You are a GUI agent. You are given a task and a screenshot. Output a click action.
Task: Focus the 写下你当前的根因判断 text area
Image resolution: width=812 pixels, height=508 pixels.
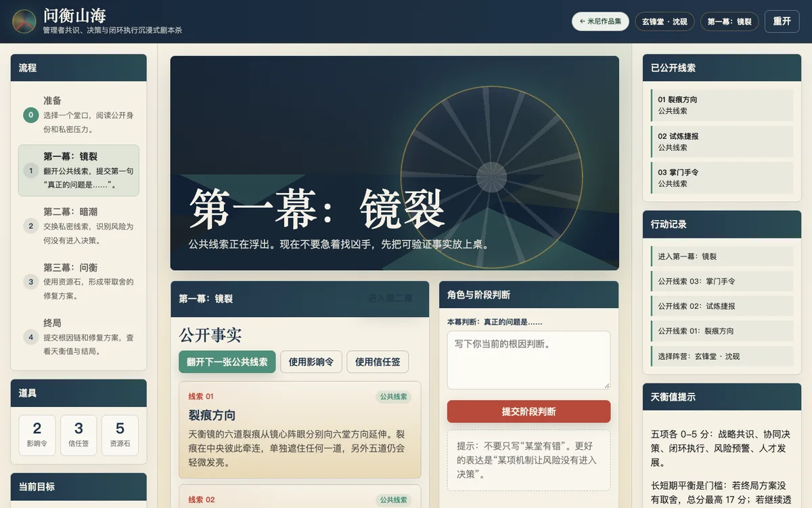(x=528, y=360)
